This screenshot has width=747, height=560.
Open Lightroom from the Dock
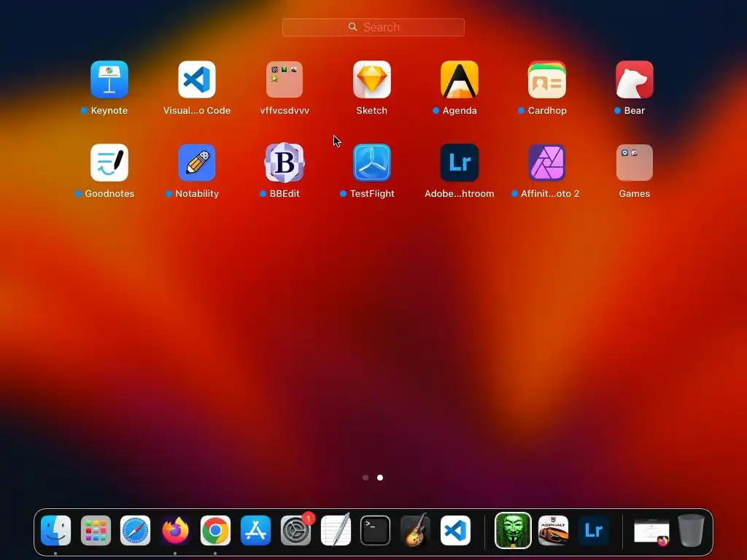click(593, 531)
